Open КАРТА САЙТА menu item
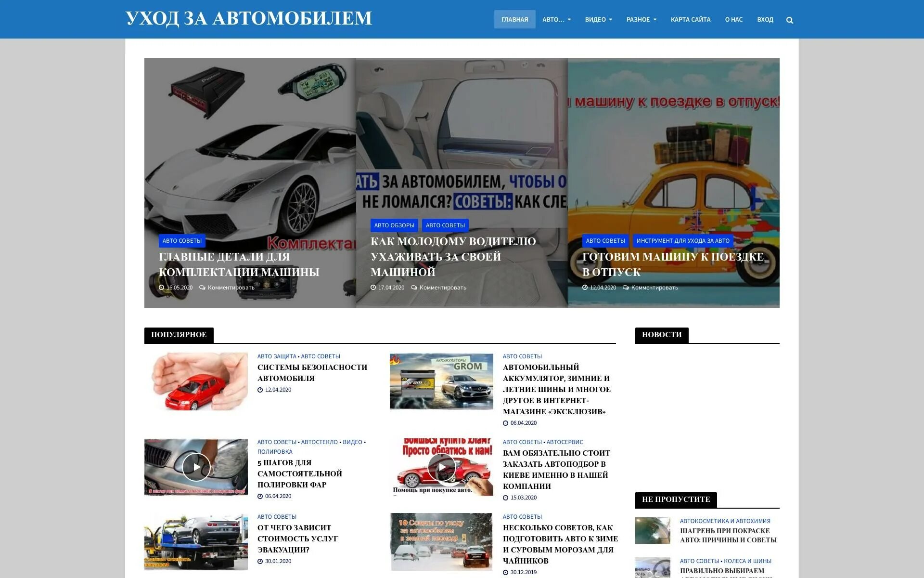This screenshot has width=924, height=578. coord(691,19)
